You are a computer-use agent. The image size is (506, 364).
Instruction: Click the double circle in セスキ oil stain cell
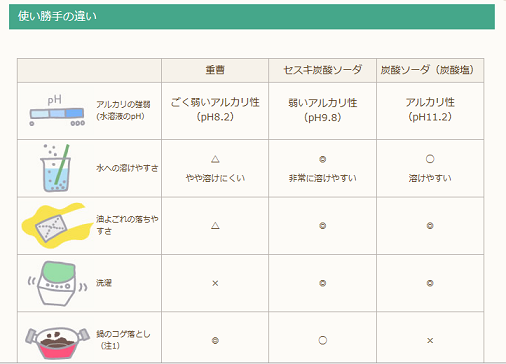click(x=323, y=226)
